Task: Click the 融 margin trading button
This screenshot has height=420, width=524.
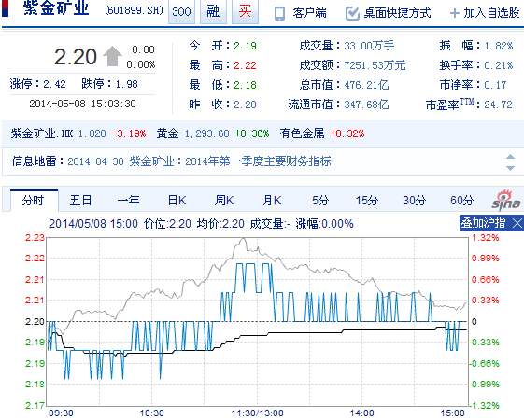Action: coord(213,12)
